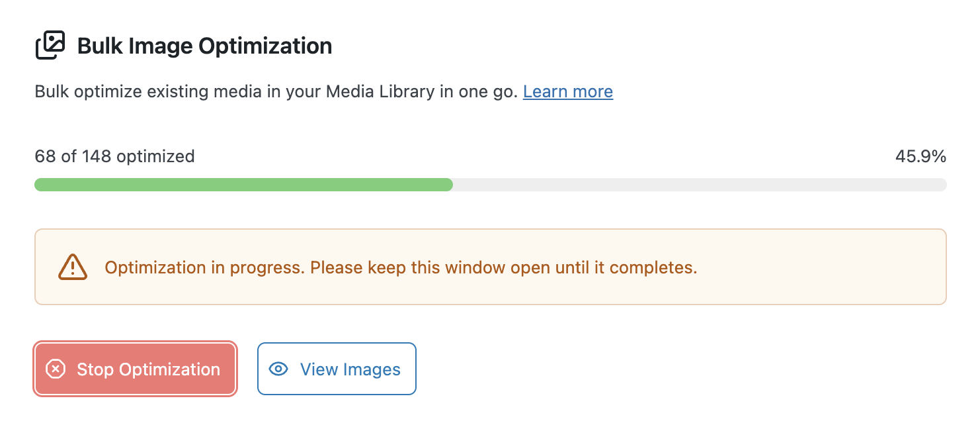Follow the Learn more link
This screenshot has height=425, width=980.
click(x=568, y=91)
